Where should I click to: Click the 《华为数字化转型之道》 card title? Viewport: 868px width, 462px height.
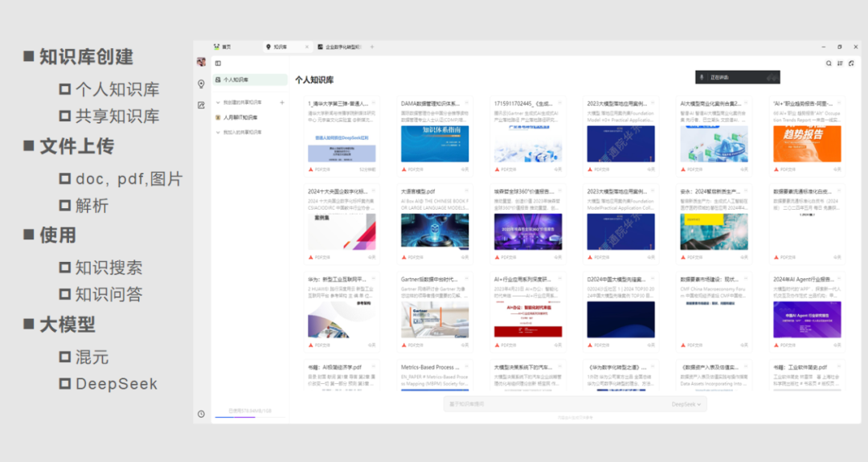[616, 367]
